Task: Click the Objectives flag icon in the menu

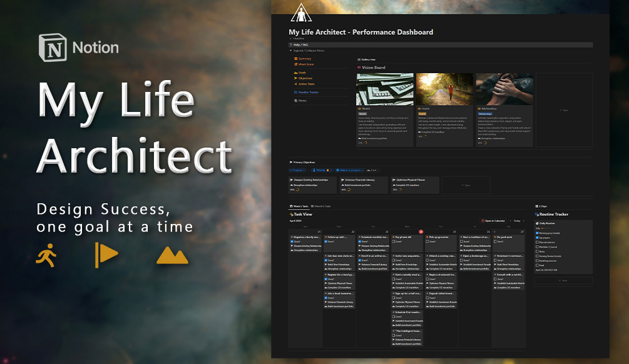Action: (295, 78)
